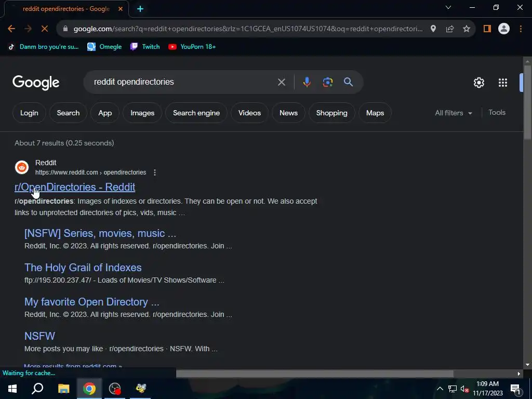
Task: Share this page via the share icon
Action: (450, 29)
